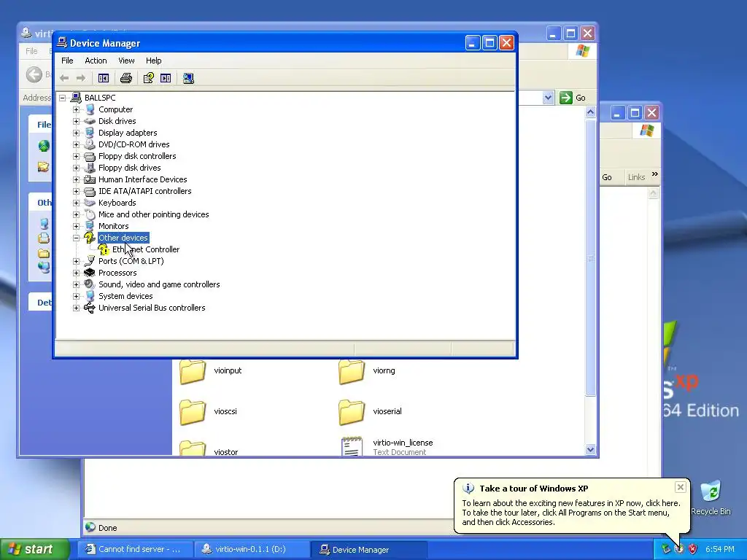Open the Help menu in Device Manager

click(x=153, y=61)
